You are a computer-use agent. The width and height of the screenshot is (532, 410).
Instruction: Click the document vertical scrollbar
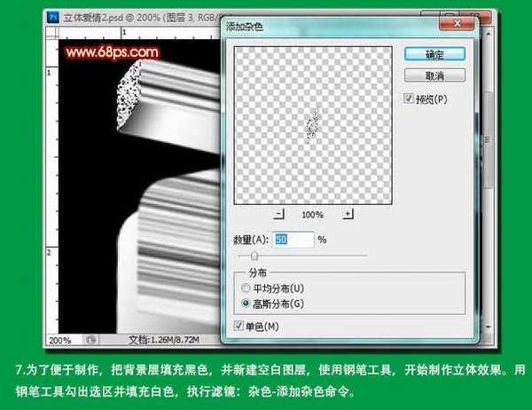click(x=488, y=139)
